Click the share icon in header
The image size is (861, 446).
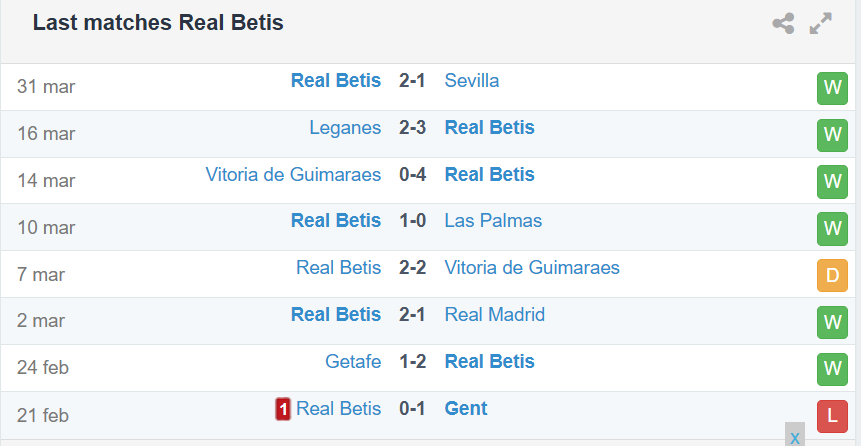[783, 24]
